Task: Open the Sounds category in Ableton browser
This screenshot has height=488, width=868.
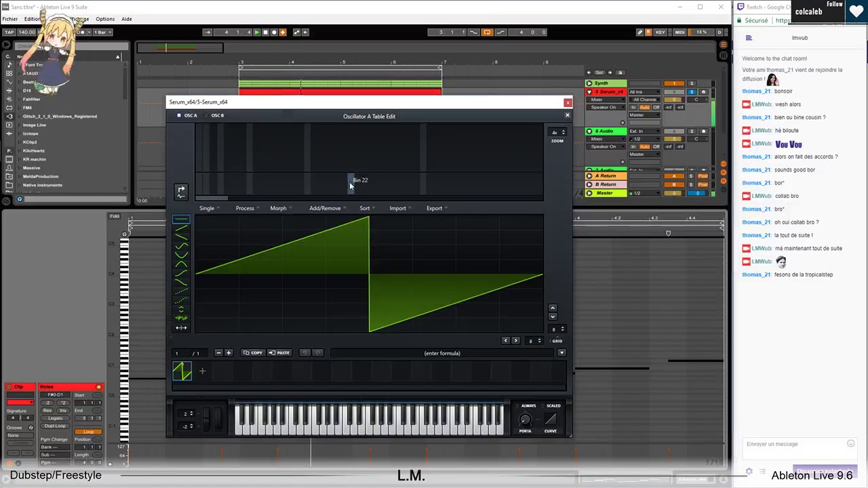Action: (x=9, y=65)
